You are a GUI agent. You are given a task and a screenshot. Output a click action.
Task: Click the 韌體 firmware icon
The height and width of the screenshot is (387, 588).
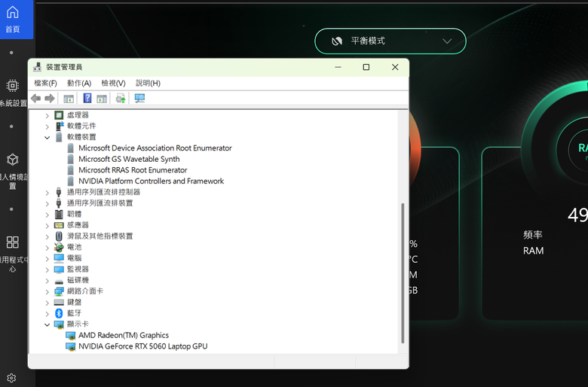[59, 215]
